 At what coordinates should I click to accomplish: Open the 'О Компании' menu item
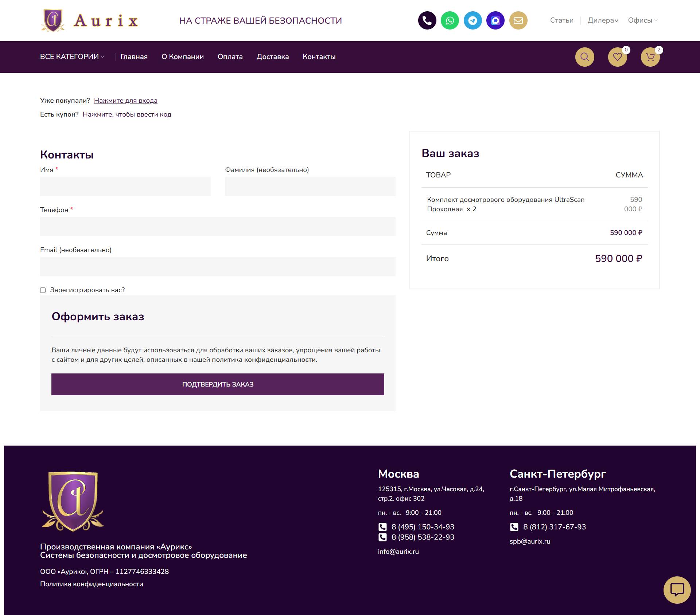tap(183, 57)
